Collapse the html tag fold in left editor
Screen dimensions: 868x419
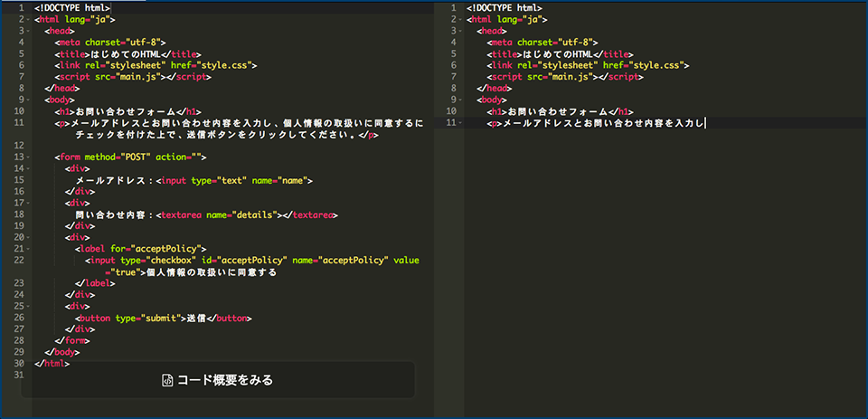27,19
